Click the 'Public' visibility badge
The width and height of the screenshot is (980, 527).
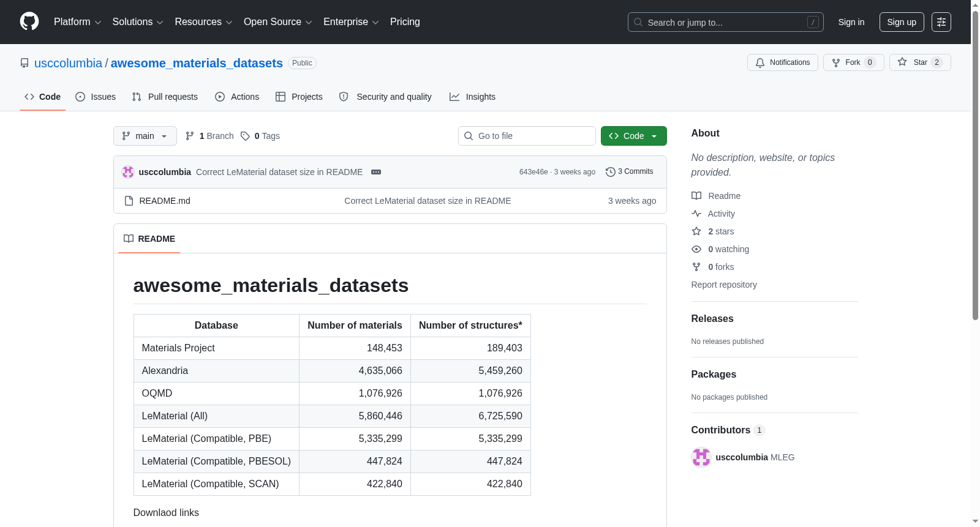(x=302, y=63)
